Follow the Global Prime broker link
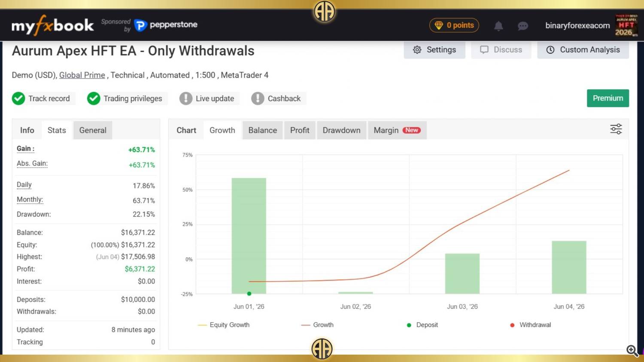The width and height of the screenshot is (644, 362). click(82, 75)
